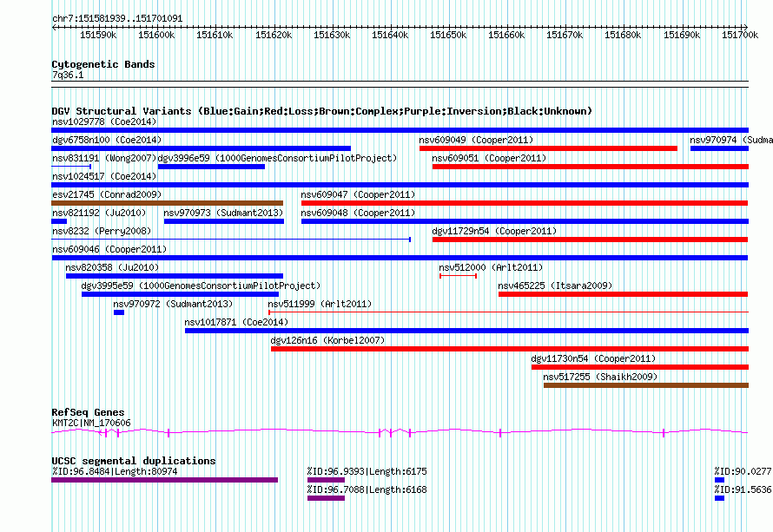
Task: Click nsv609046 (Cooper2011) variant label
Action: click(x=109, y=249)
